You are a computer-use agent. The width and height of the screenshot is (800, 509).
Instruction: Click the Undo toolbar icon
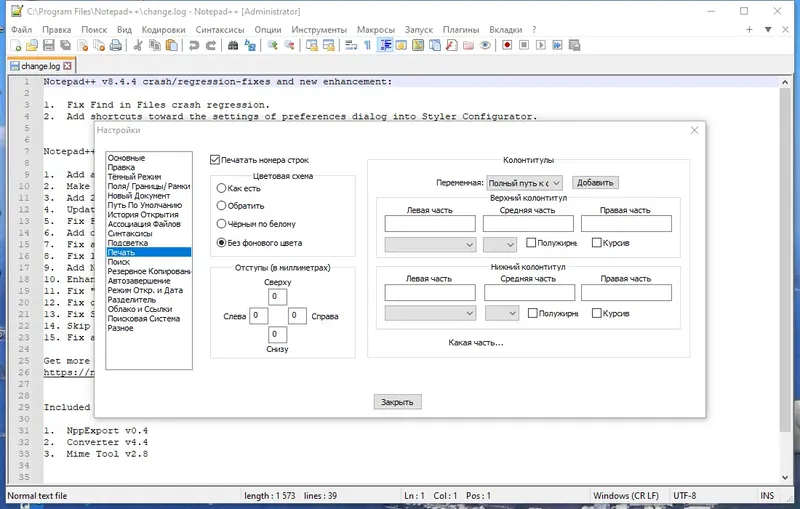(193, 45)
